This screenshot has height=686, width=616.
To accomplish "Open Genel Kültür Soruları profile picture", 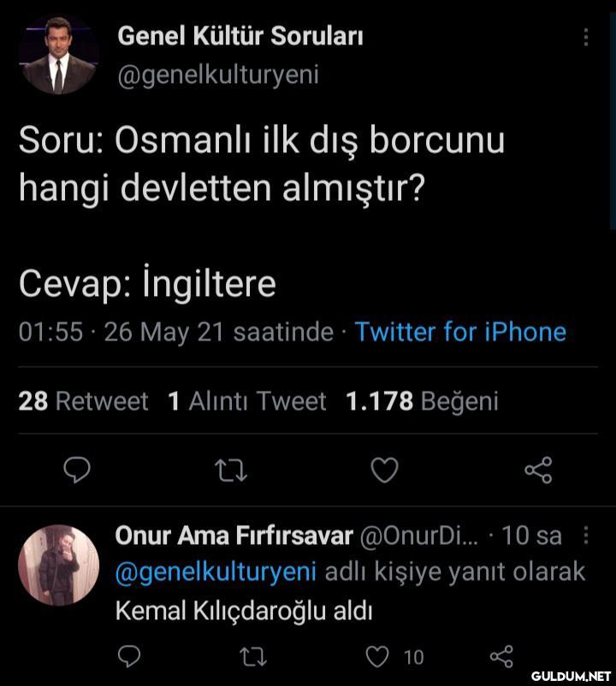I will click(58, 54).
